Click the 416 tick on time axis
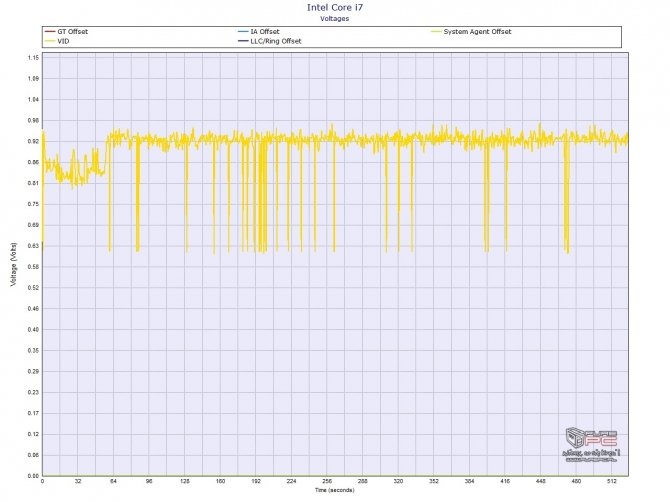The width and height of the screenshot is (670, 502). [x=505, y=481]
